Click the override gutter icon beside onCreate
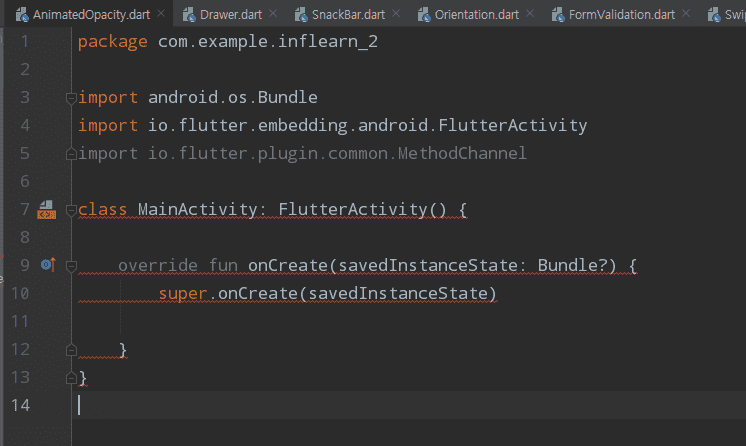Viewport: 746px width, 446px height. 47,265
